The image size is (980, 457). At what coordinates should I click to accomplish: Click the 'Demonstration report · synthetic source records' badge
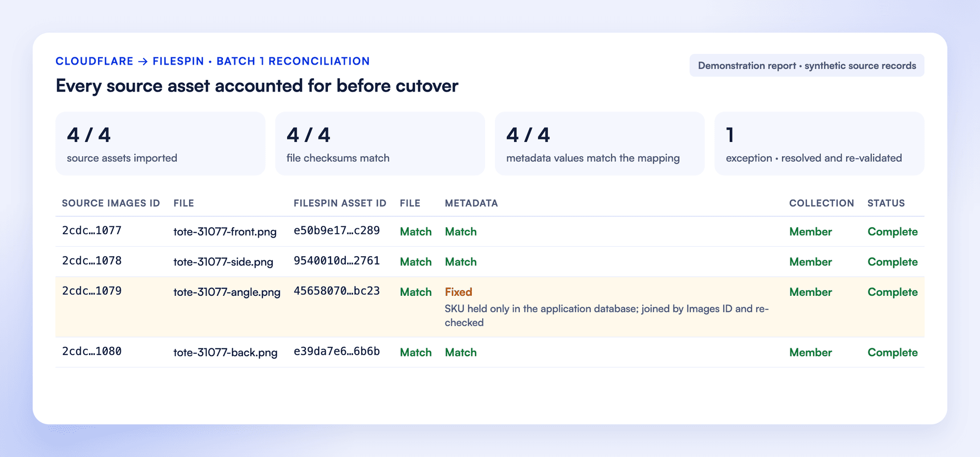tap(807, 66)
